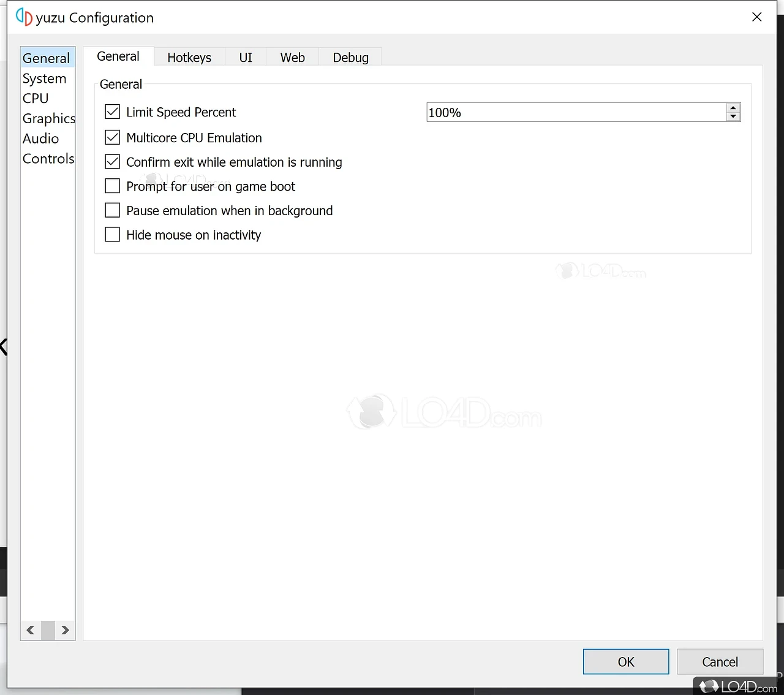The height and width of the screenshot is (695, 784).
Task: Select System in the sidebar list
Action: [47, 78]
